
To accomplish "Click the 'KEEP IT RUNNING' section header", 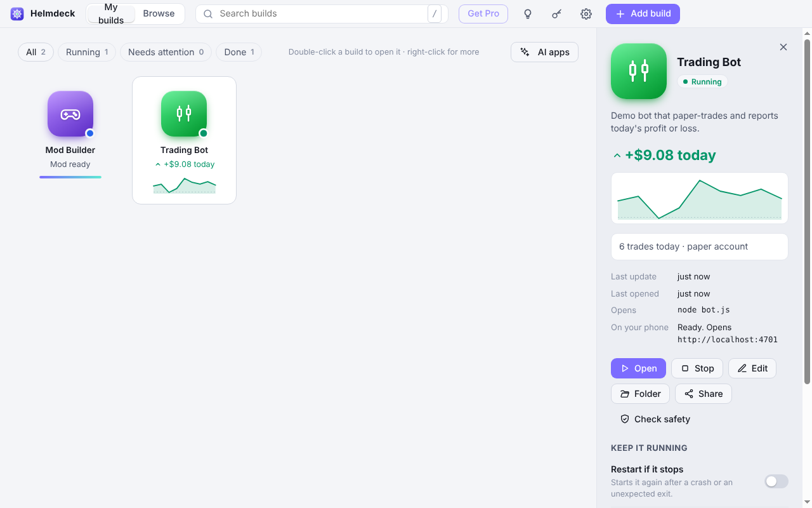I will pyautogui.click(x=649, y=448).
